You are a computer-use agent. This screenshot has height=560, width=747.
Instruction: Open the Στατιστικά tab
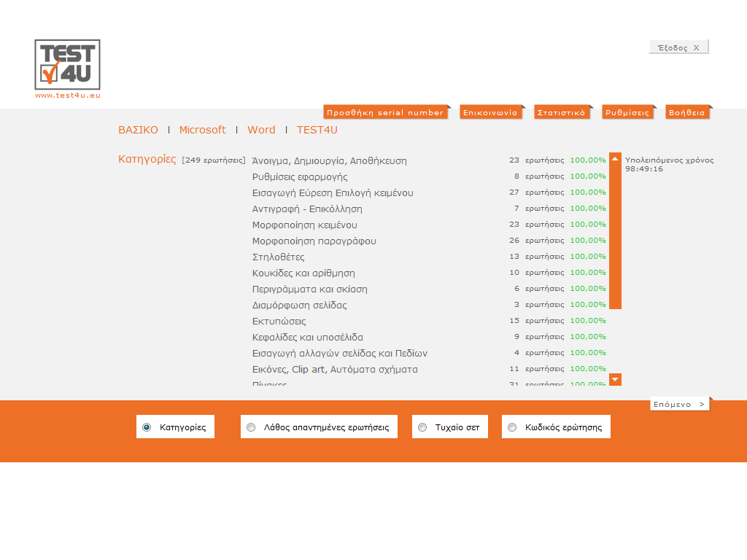[x=561, y=112]
